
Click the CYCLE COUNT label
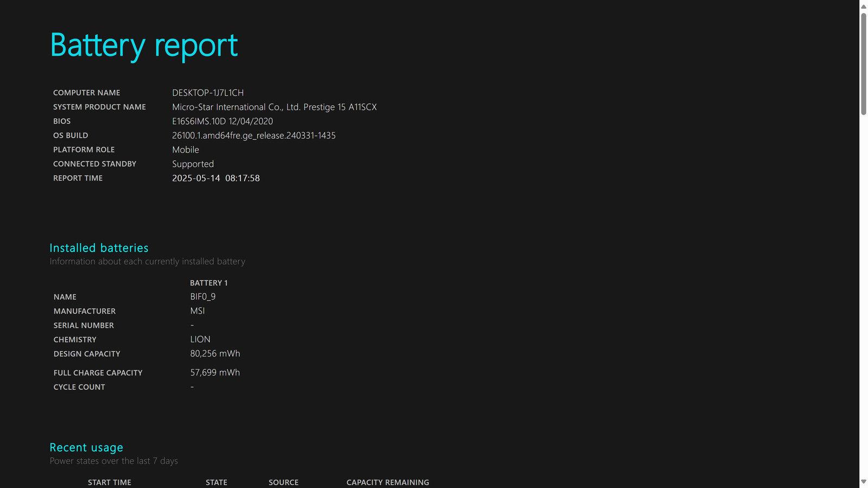pyautogui.click(x=79, y=387)
